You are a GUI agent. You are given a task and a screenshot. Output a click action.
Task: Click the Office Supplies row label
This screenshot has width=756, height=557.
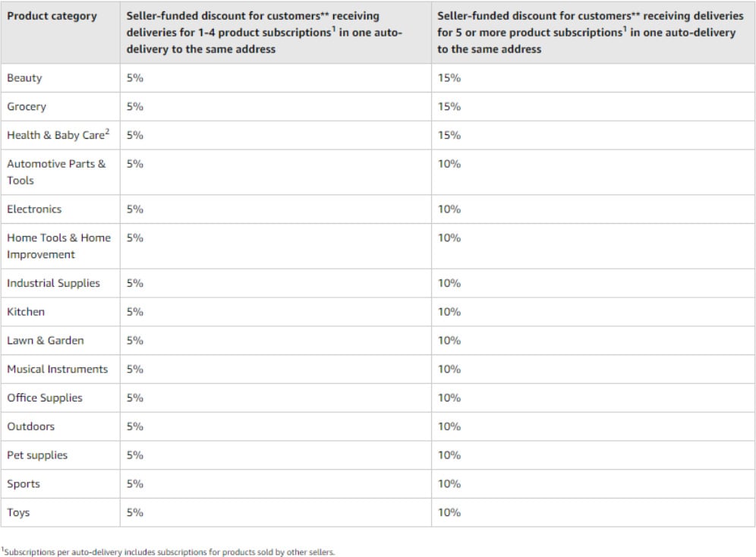(x=45, y=398)
